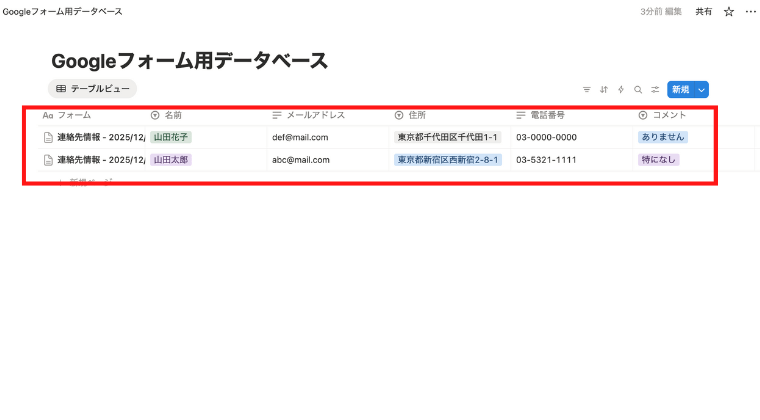760x420 pixels.
Task: Select the page icon of 山田太郎 row
Action: coord(48,160)
